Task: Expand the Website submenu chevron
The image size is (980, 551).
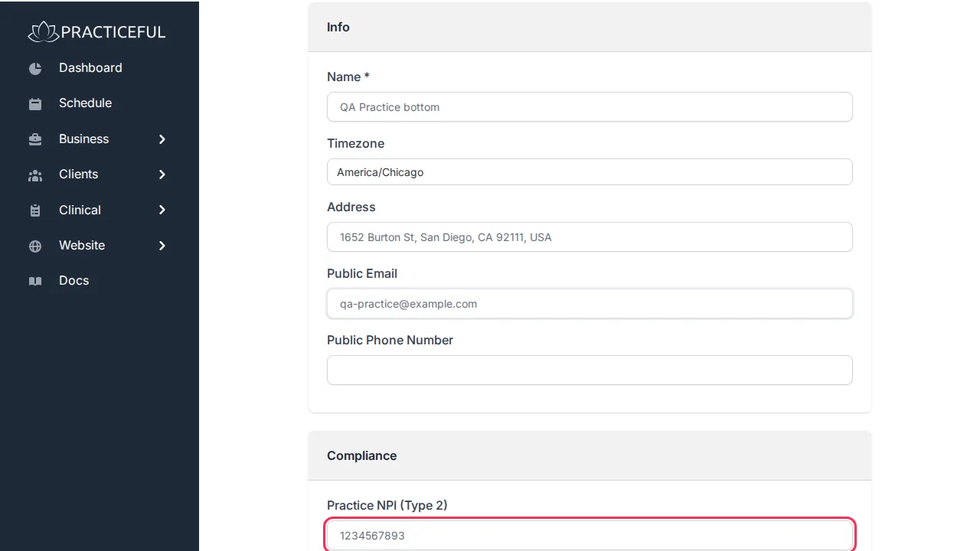Action: 162,246
